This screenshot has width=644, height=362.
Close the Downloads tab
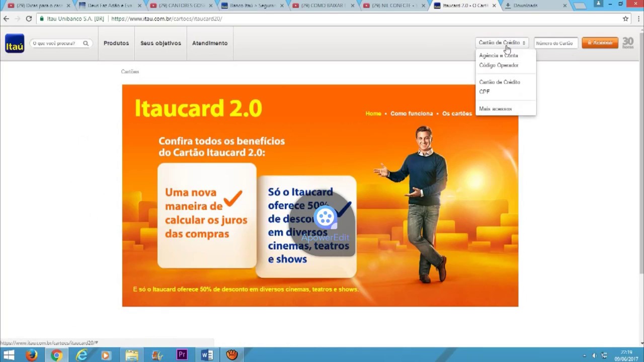tap(565, 6)
